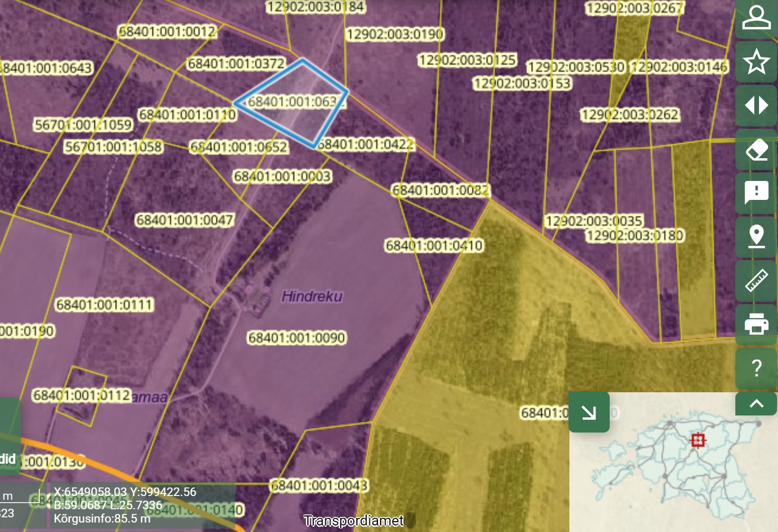778x532 pixels.
Task: Click the Transpordiamet attribution text
Action: [354, 521]
